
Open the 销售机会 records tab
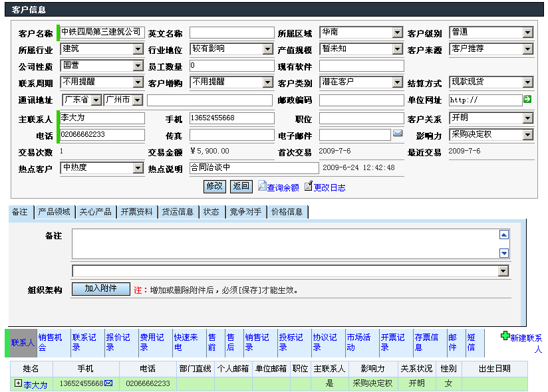point(54,342)
